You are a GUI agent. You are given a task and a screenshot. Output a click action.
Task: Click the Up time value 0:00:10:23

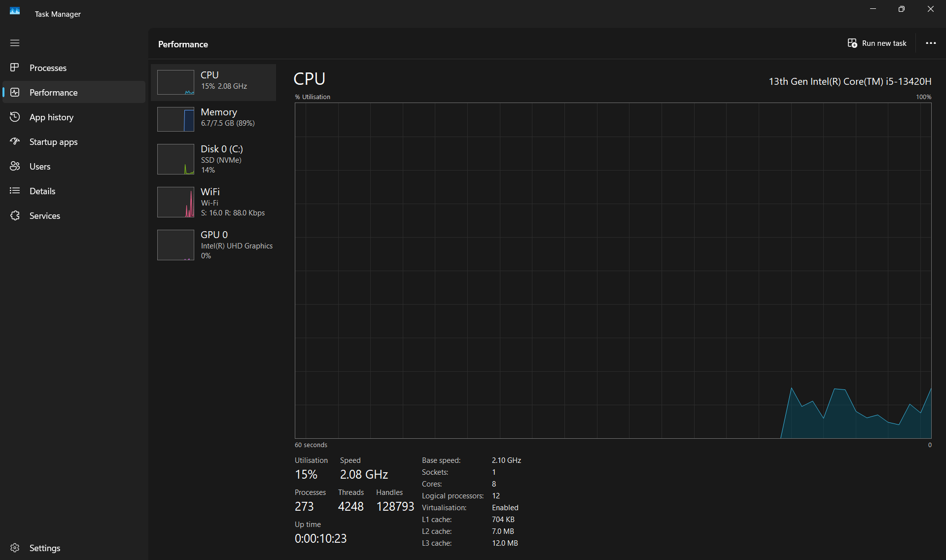click(320, 538)
